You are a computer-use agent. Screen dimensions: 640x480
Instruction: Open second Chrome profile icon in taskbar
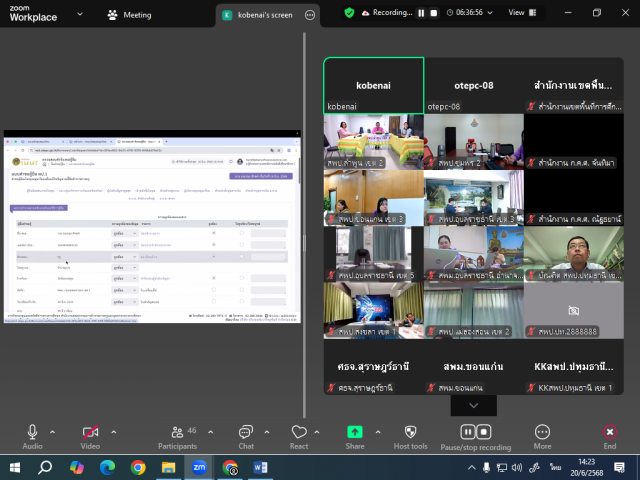230,467
